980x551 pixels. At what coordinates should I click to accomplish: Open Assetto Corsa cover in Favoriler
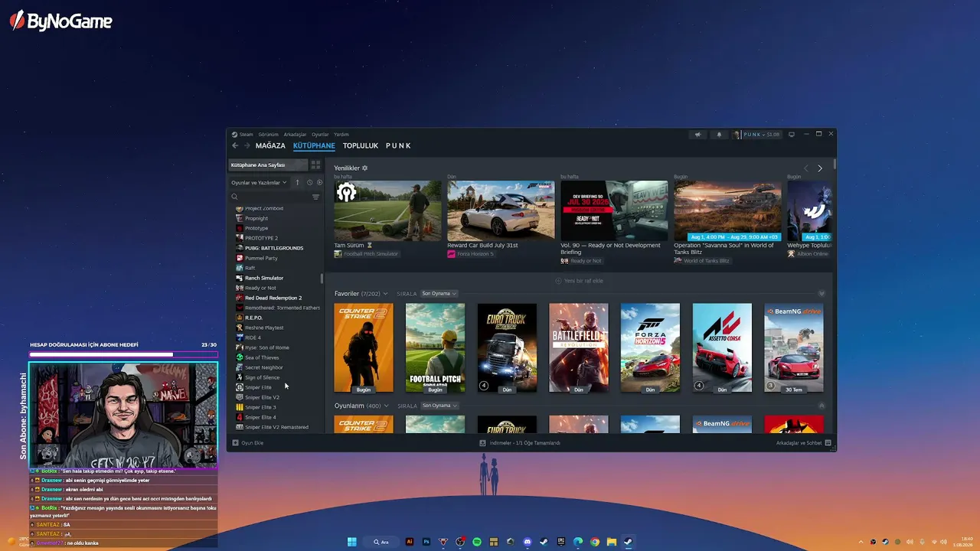722,348
